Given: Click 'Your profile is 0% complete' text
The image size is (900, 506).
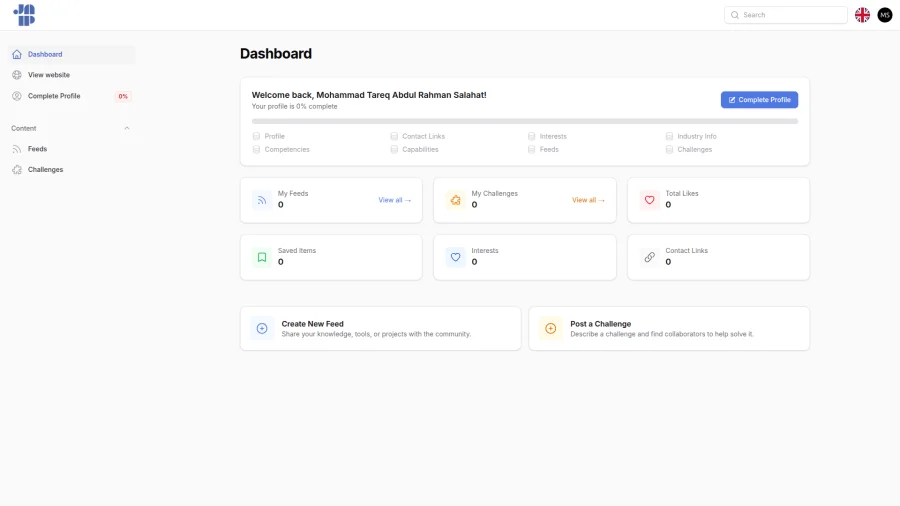Looking at the screenshot, I should (294, 107).
